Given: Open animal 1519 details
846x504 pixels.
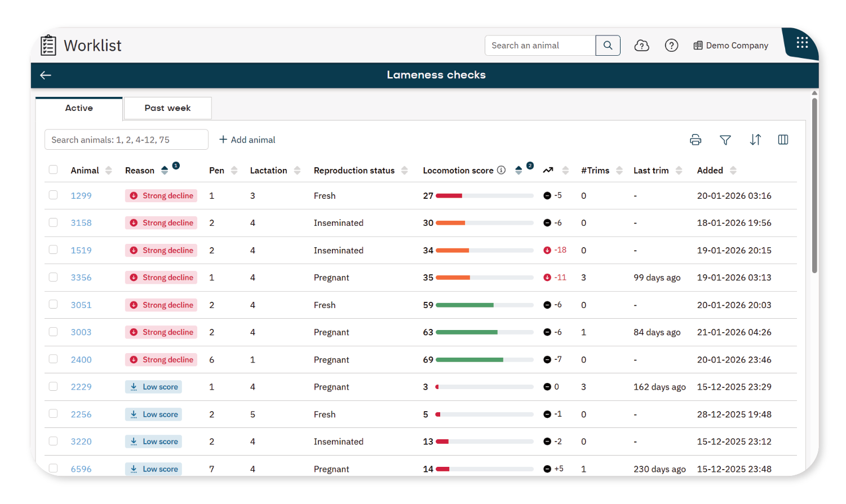Looking at the screenshot, I should (x=81, y=251).
